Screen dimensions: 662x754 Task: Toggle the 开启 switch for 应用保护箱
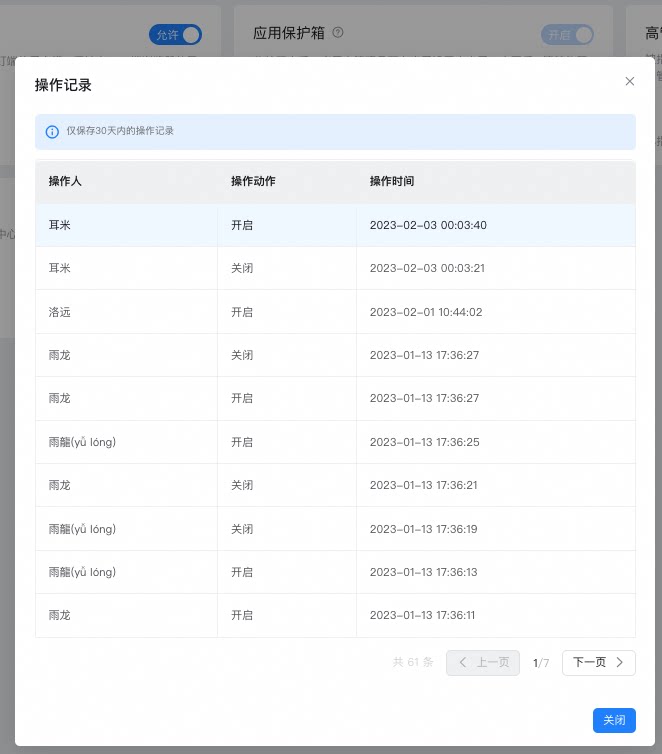coord(567,35)
